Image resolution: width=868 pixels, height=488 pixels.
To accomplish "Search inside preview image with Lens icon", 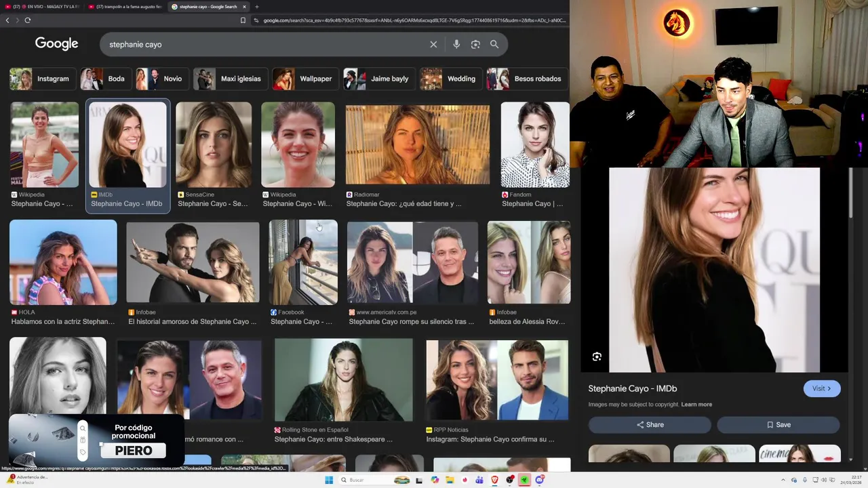I will tap(597, 357).
